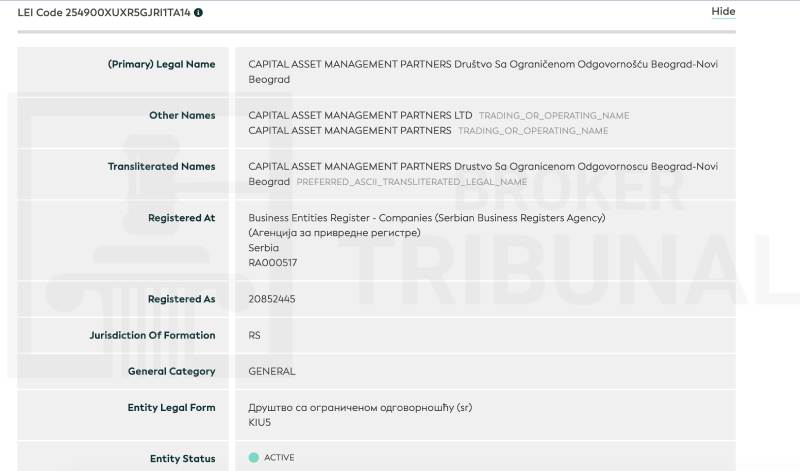Click CAPITAL ASSET MANAGEMENT PARTNERS LTD name
The height and width of the screenshot is (471, 800).
(360, 115)
